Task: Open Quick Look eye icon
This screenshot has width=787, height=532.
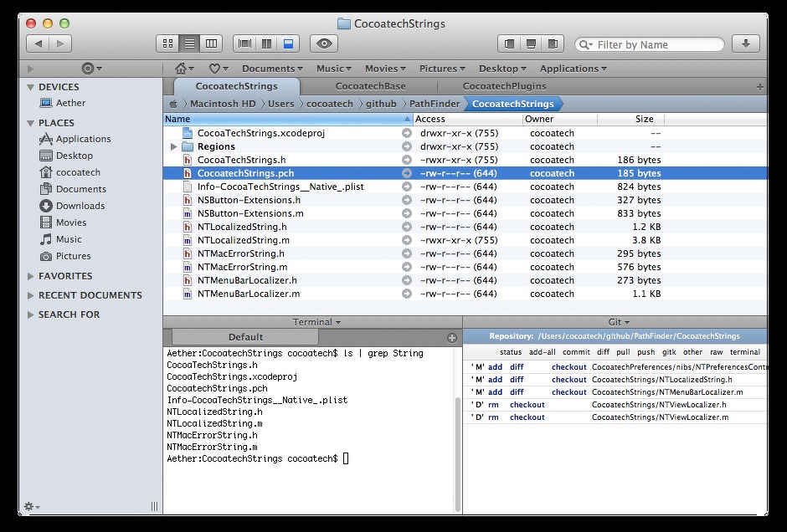Action: (324, 43)
